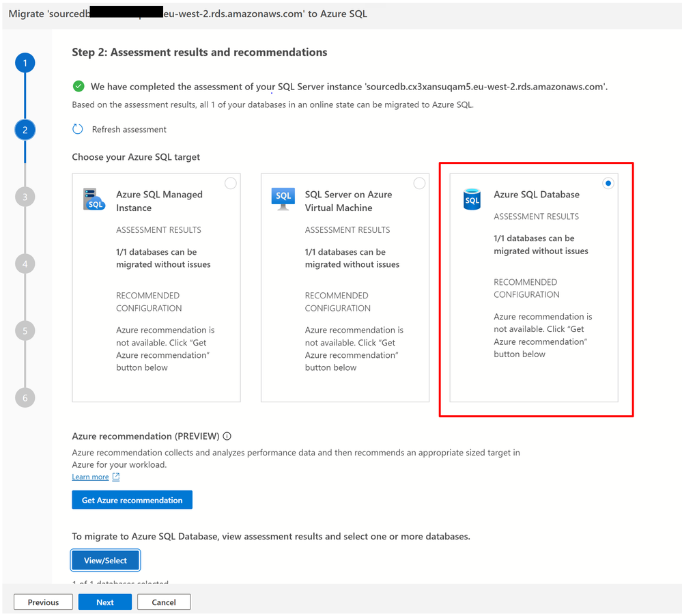Click the Refresh assessment circular arrow icon
The height and width of the screenshot is (616, 682).
pyautogui.click(x=77, y=129)
